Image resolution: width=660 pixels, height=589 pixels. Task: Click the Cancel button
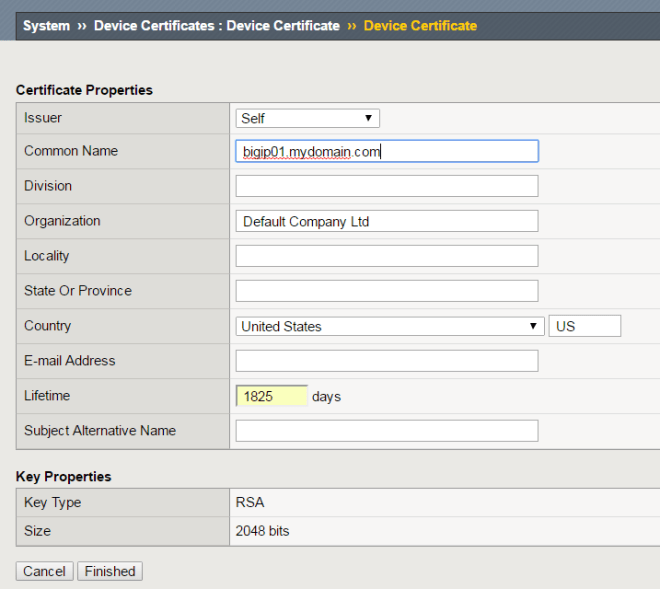tap(45, 571)
